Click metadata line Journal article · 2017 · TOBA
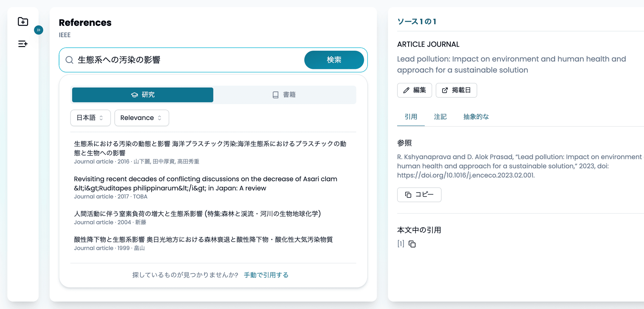644x309 pixels. (x=111, y=196)
